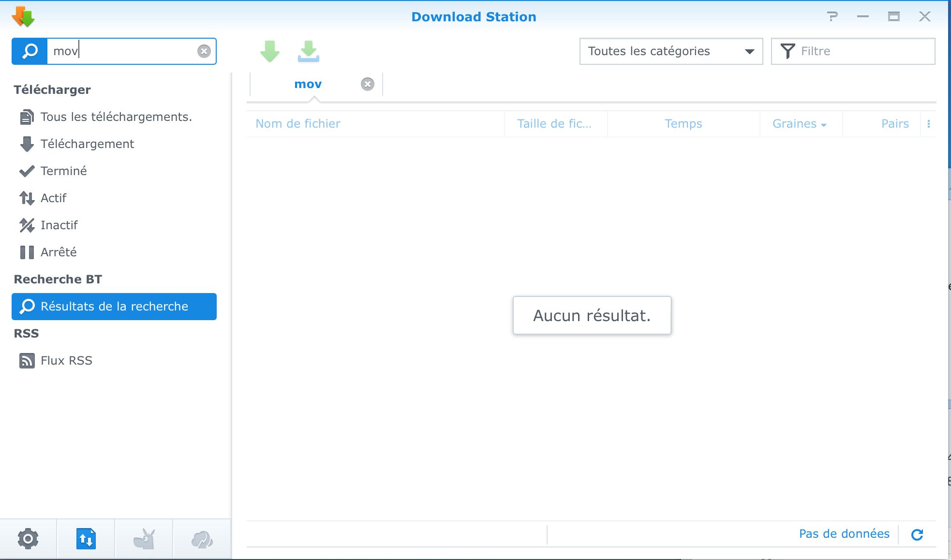Click the eMule donkey icon
This screenshot has height=560, width=951.
144,539
